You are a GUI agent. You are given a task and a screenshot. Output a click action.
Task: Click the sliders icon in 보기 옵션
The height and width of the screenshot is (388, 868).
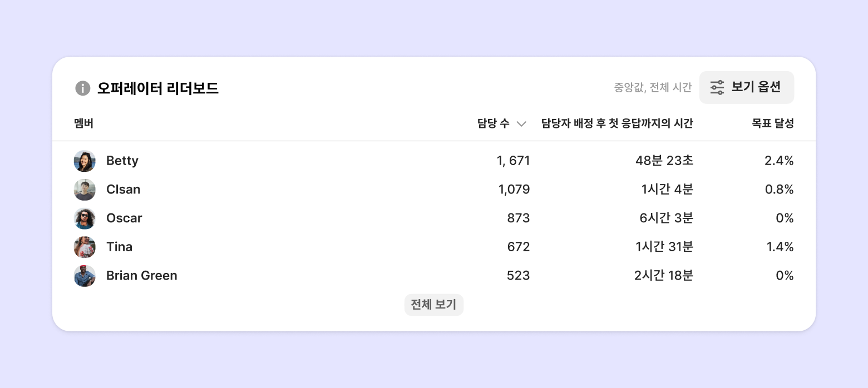pyautogui.click(x=717, y=87)
